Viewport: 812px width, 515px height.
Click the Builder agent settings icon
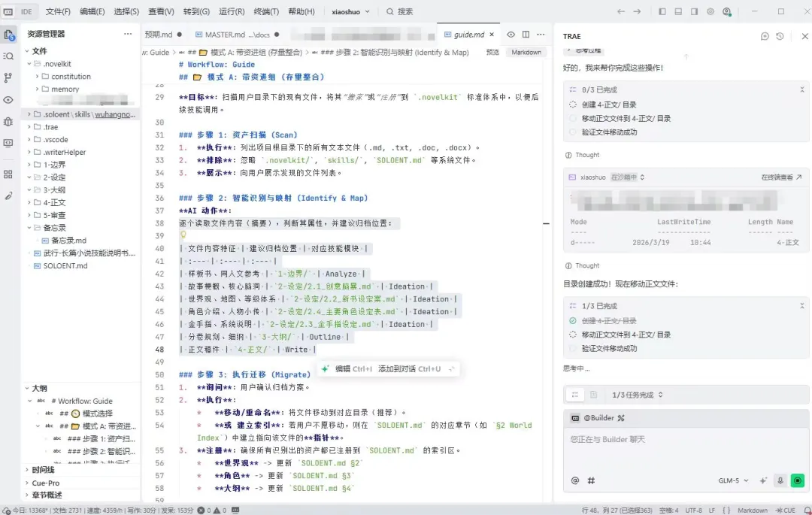point(621,418)
